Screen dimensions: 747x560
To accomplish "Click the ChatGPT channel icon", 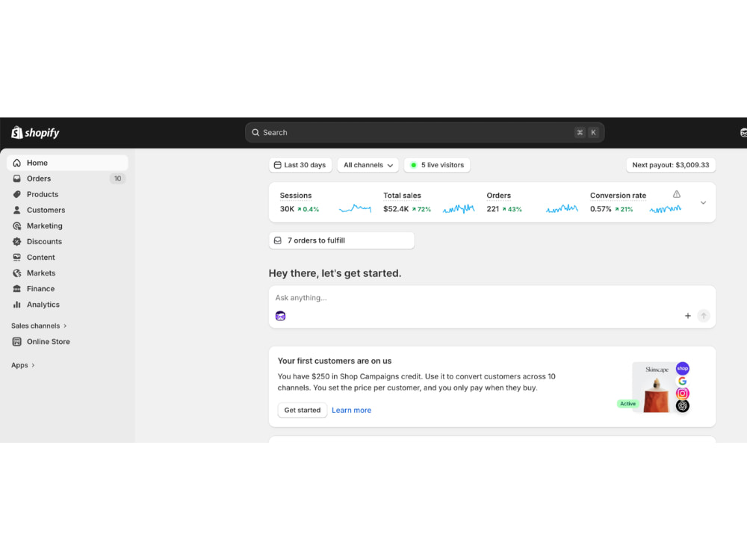I will pos(682,405).
